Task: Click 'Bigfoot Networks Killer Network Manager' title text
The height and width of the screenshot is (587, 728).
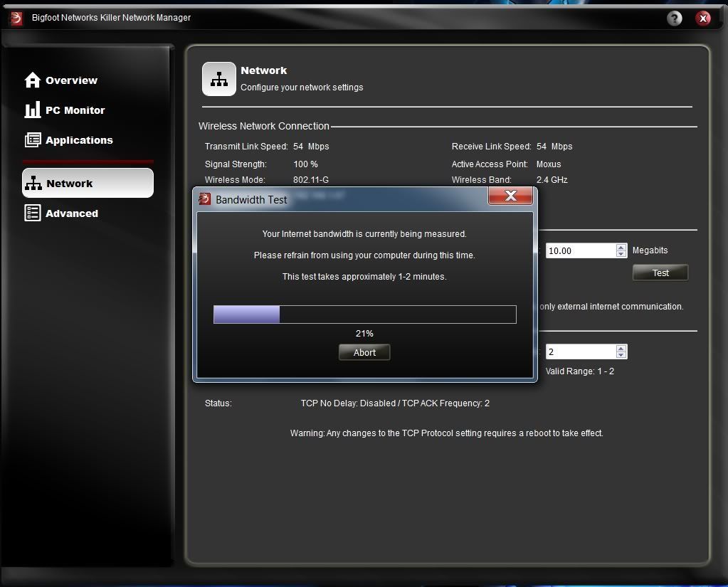Action: pos(112,18)
